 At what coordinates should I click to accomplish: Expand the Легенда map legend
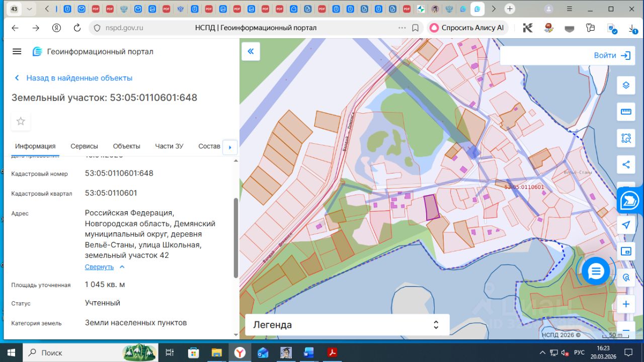[347, 325]
